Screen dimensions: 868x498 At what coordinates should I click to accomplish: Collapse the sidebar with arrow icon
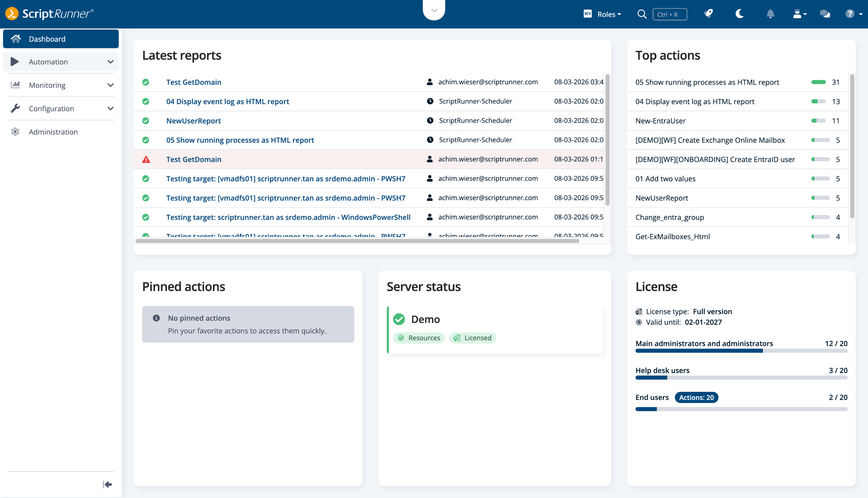click(107, 485)
